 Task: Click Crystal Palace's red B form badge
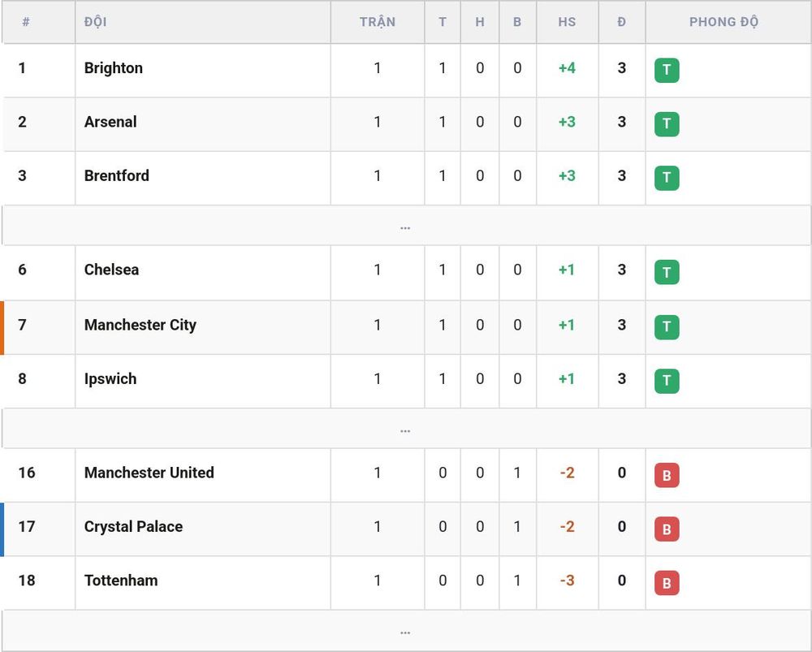click(667, 529)
